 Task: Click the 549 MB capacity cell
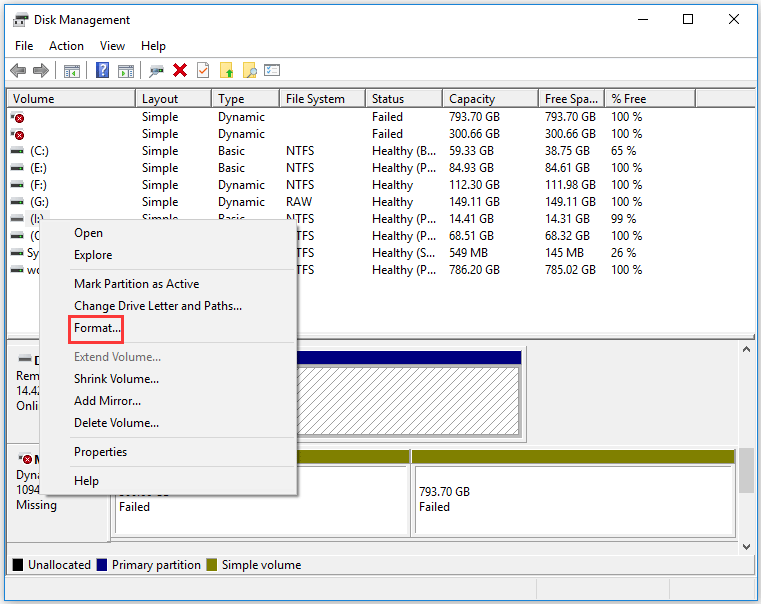tap(468, 253)
